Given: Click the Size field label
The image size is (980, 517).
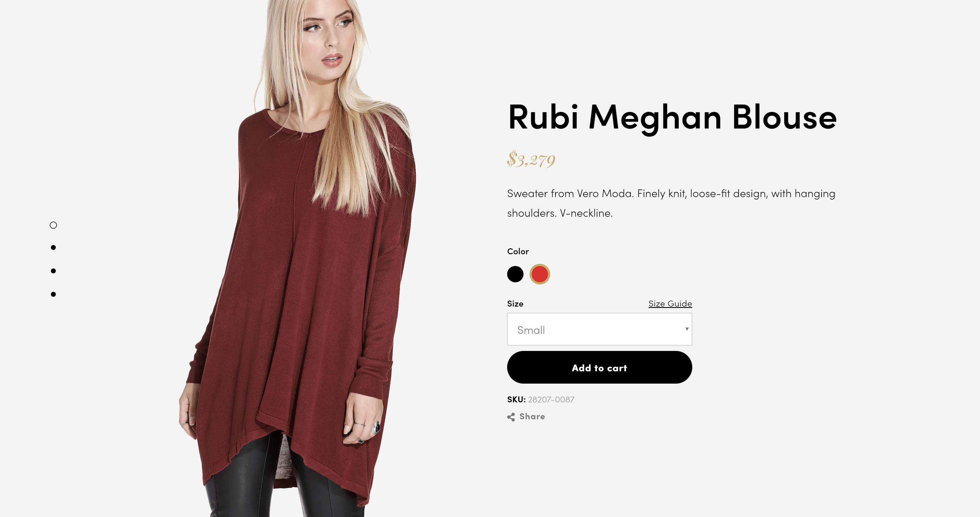Looking at the screenshot, I should pos(515,304).
